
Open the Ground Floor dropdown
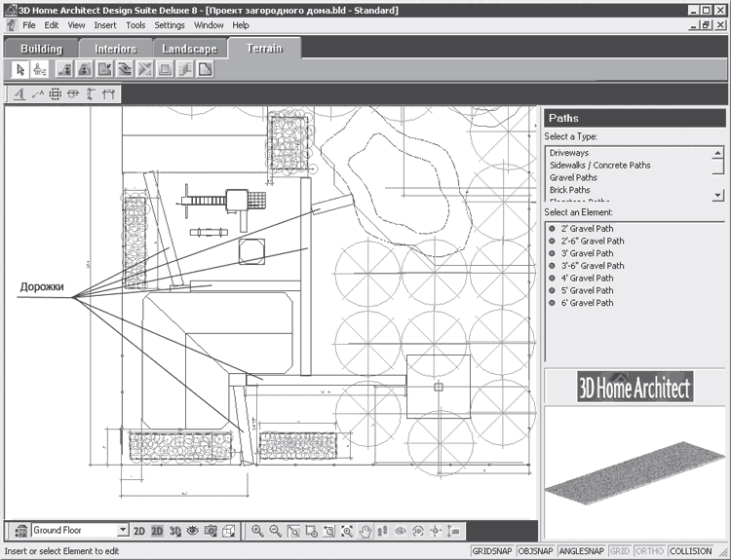point(122,530)
